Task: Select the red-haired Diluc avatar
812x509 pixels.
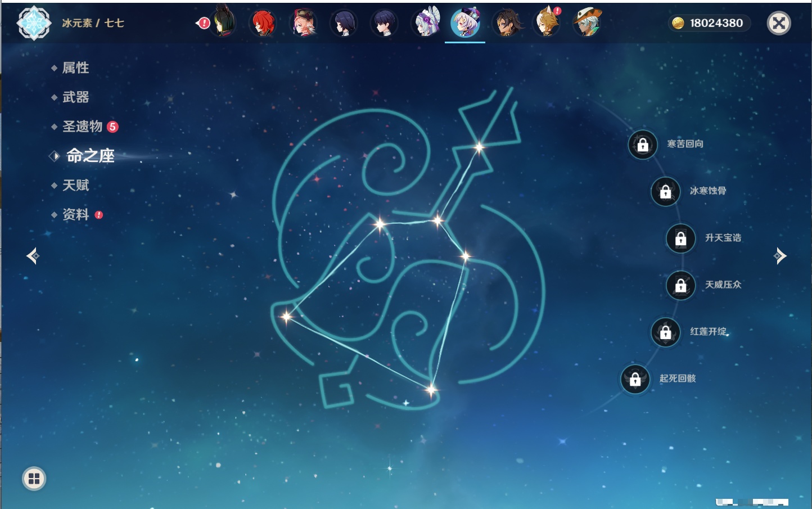Action: coord(263,23)
